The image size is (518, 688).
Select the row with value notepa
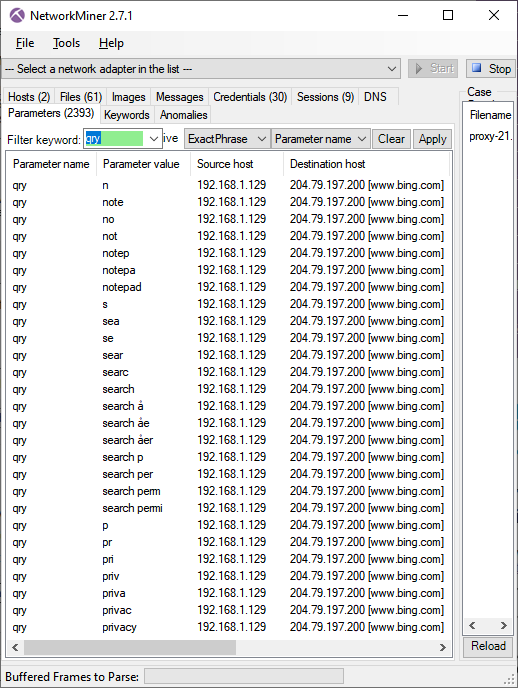[229, 270]
